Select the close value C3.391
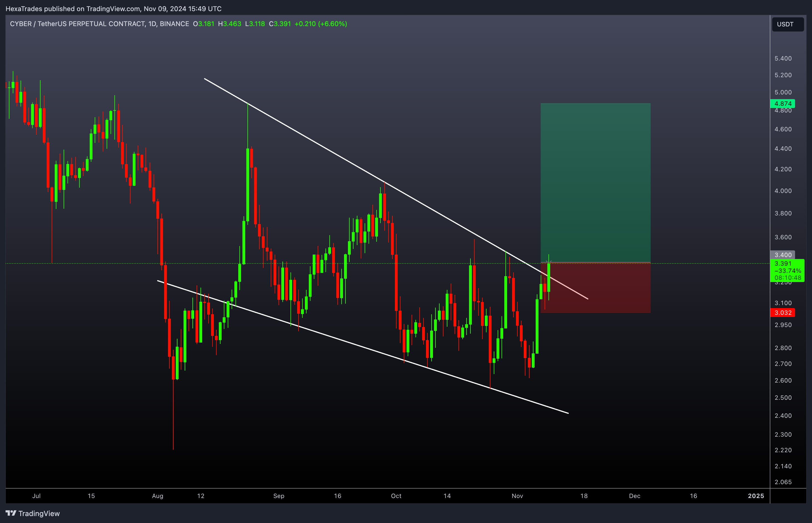Image resolution: width=812 pixels, height=523 pixels. [280, 24]
